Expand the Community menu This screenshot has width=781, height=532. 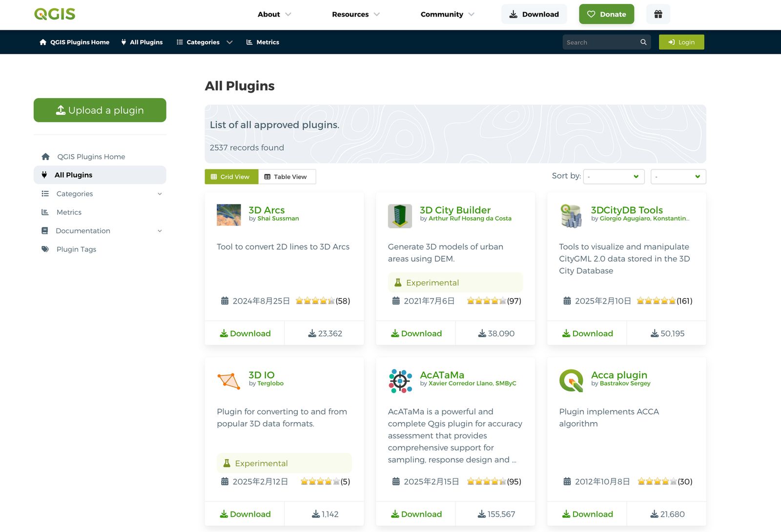tap(448, 14)
